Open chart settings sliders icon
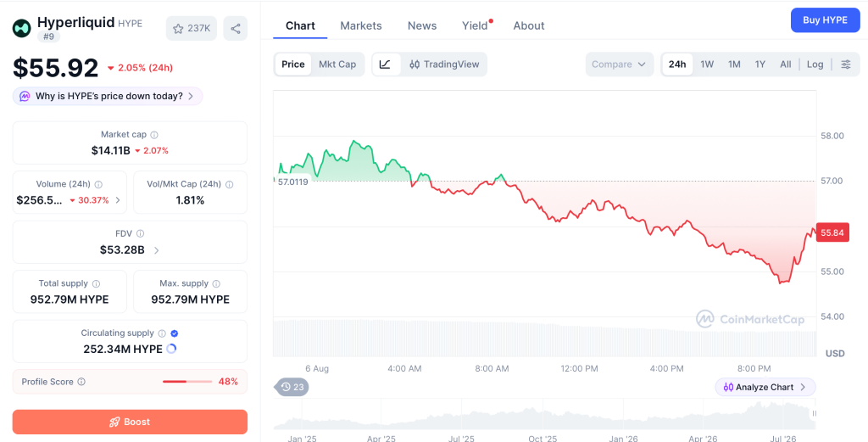 (x=846, y=64)
